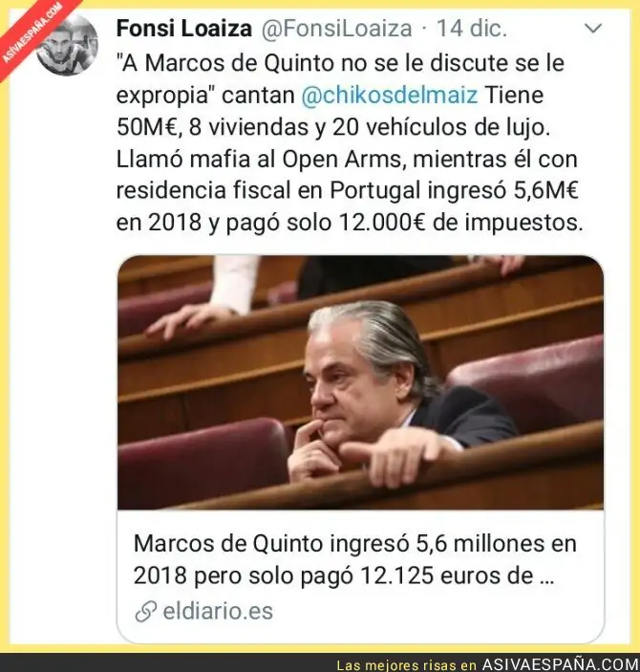Viewport: 640px width, 672px height.
Task: Click the '12.000€ de impuestos' line
Action: pyautogui.click(x=350, y=223)
